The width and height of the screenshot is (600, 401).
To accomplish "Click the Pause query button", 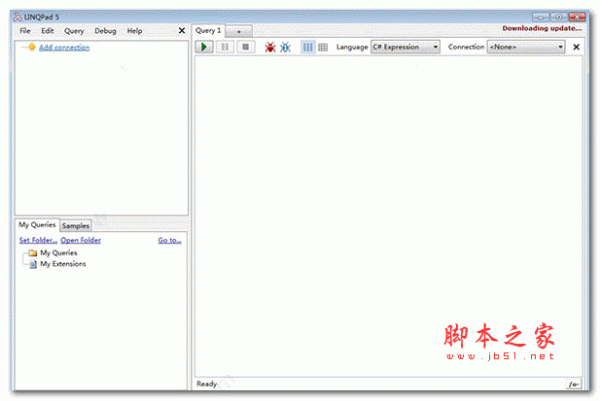I will point(225,47).
